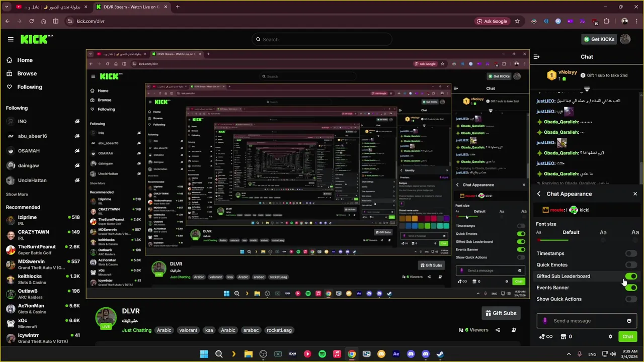This screenshot has height=362, width=644.
Task: Open After Effects from the taskbar
Action: coord(396,354)
